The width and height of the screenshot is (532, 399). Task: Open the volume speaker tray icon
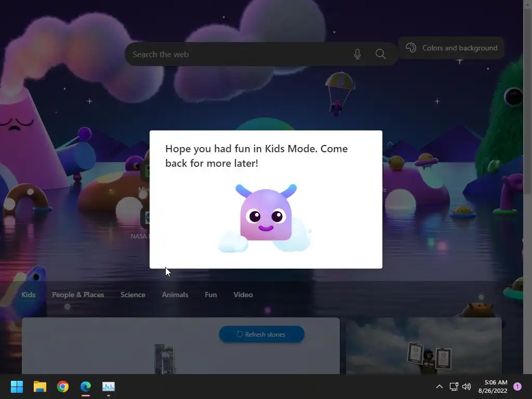[x=467, y=387]
